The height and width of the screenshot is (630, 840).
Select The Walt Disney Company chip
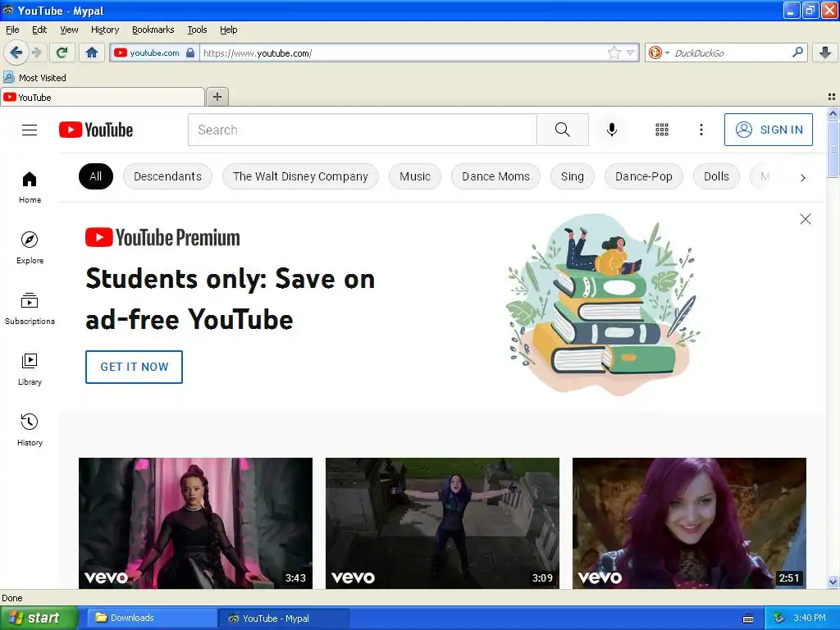(x=300, y=176)
